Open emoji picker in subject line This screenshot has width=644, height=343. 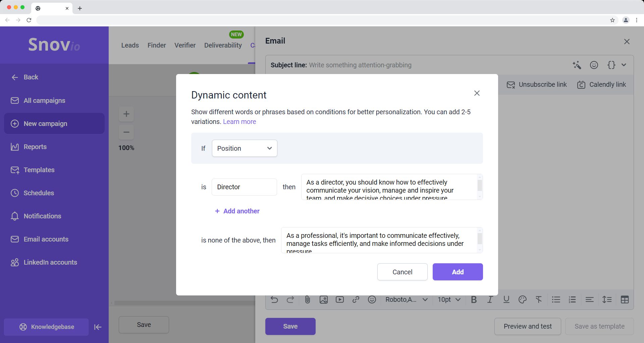coord(594,65)
